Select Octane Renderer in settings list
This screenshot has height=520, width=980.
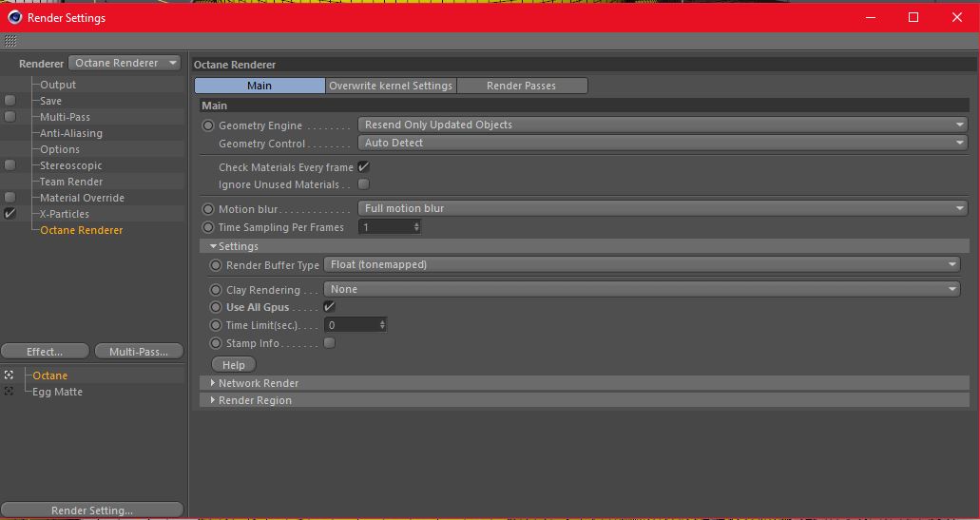[81, 230]
